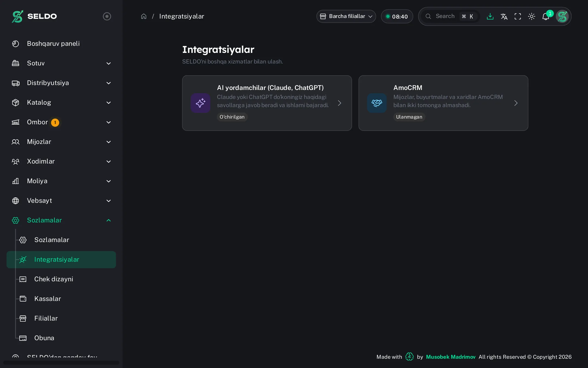Image resolution: width=588 pixels, height=368 pixels.
Task: Expand the Moliya menu chevron
Action: (x=109, y=181)
